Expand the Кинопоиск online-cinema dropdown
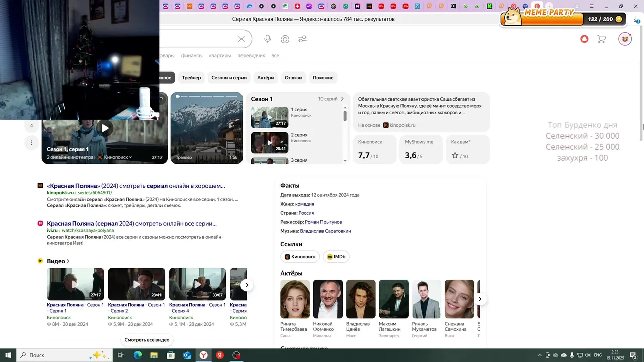644x362 pixels. [117, 157]
